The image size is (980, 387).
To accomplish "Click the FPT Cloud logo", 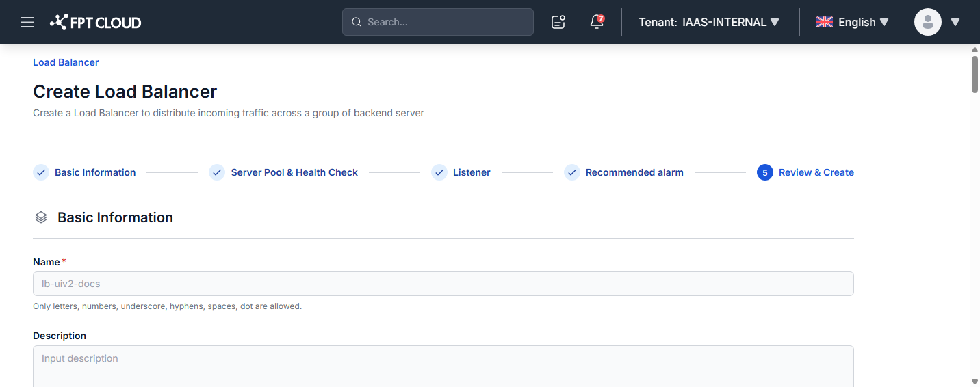I will pos(96,22).
